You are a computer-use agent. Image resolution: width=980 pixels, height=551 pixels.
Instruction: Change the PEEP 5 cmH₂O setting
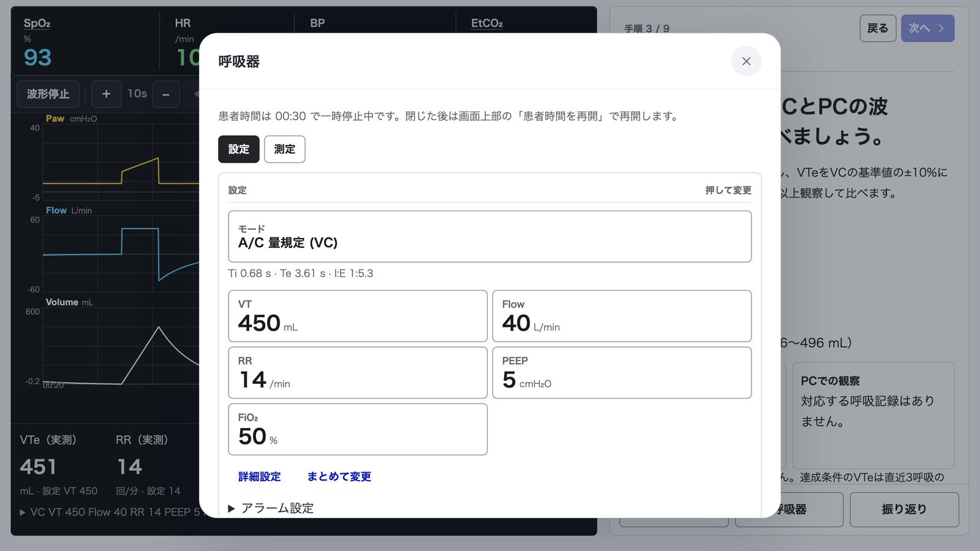pyautogui.click(x=622, y=373)
